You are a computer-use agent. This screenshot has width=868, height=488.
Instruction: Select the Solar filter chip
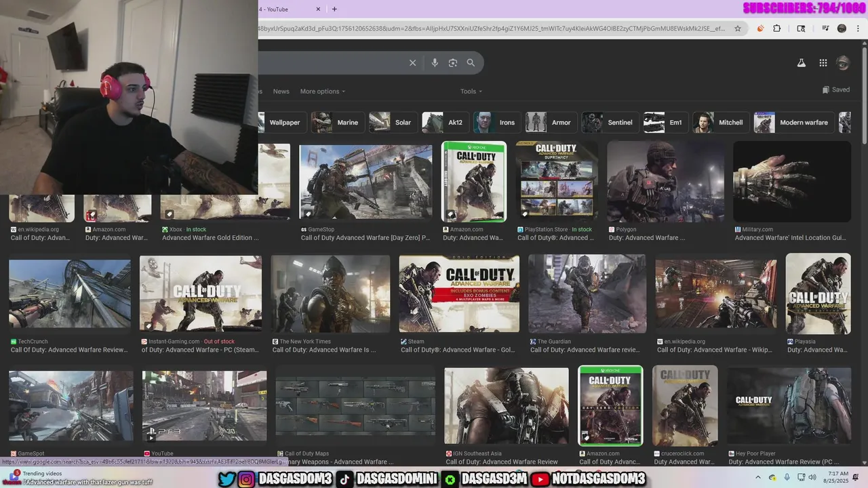[x=393, y=123]
